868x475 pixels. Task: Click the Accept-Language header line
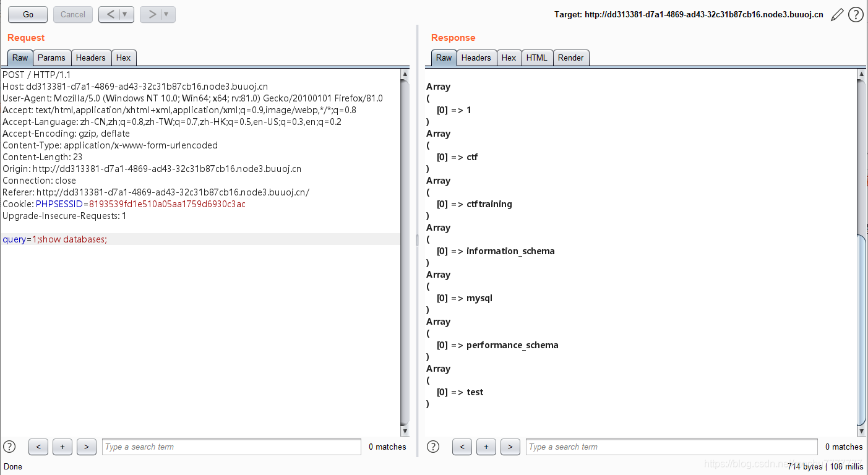pos(172,122)
